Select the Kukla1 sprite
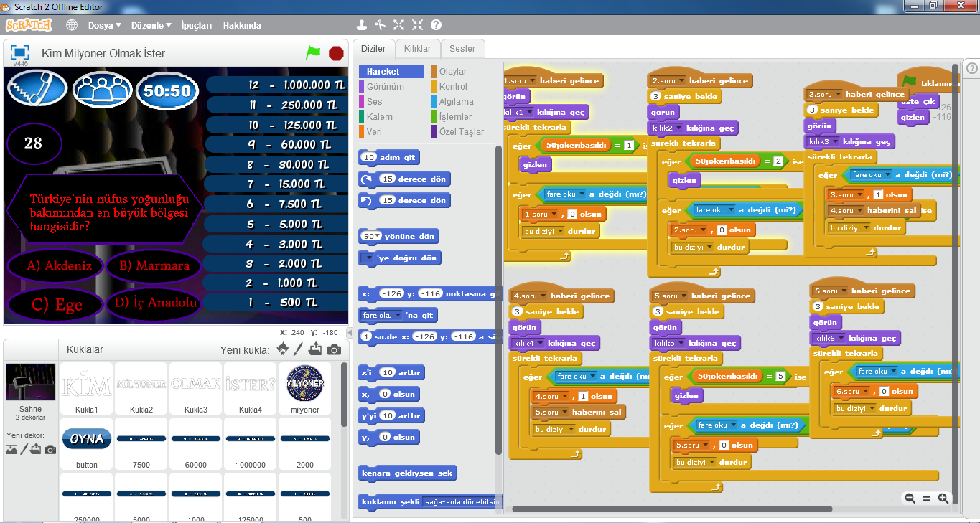 86,389
